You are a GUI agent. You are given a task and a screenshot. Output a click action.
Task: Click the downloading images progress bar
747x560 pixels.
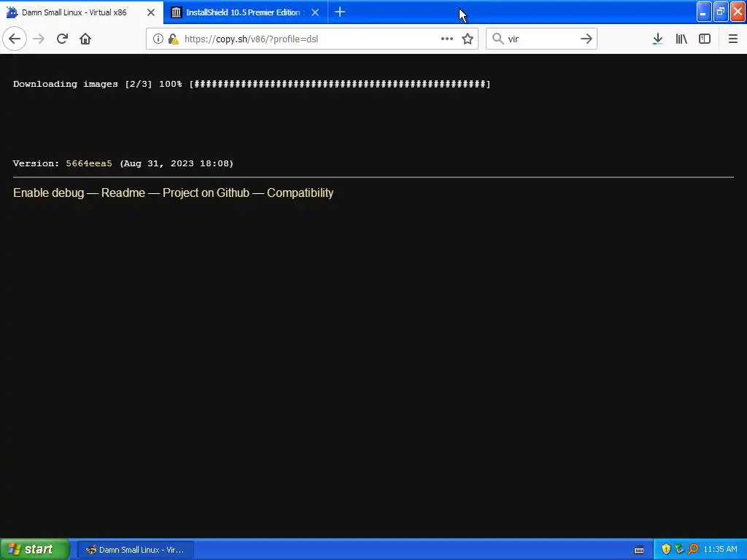click(340, 84)
